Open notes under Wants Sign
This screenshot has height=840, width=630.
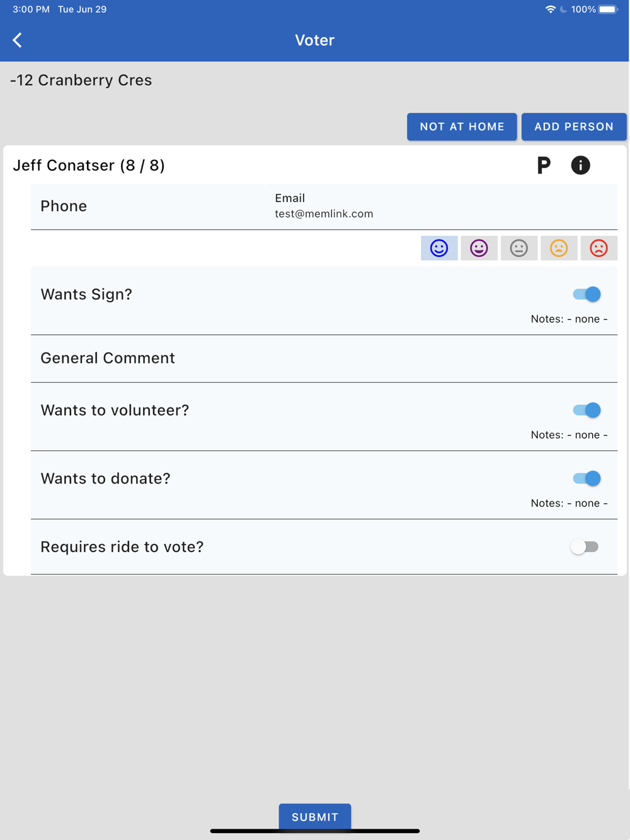tap(569, 319)
